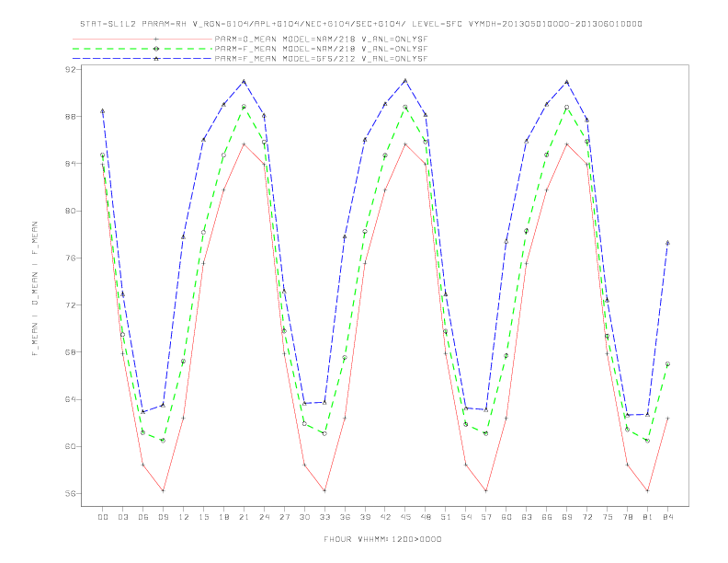
Task: Click the x-axis tick label 03
Action: coord(122,517)
